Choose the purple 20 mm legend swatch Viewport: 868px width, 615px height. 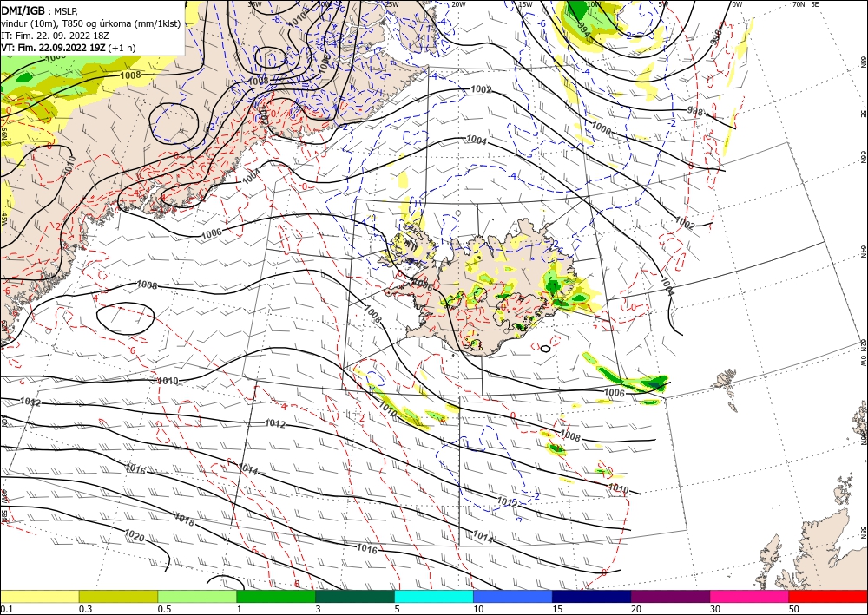click(x=670, y=596)
